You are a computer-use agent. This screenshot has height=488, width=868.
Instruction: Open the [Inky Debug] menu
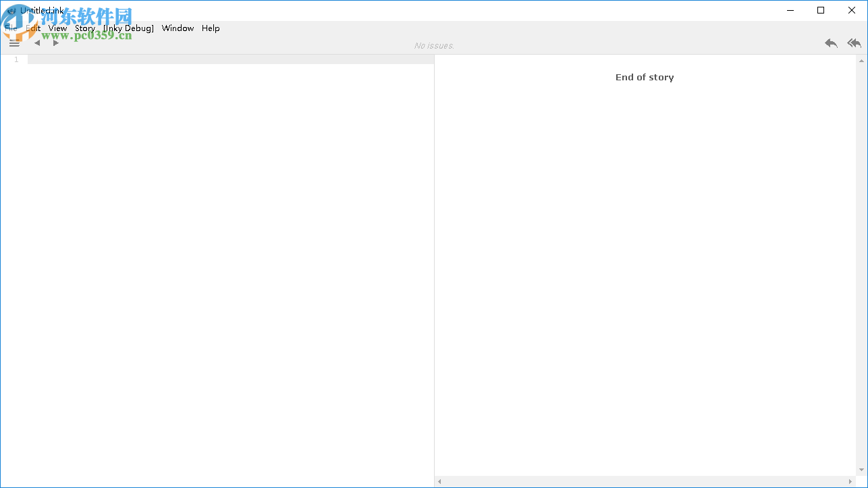pos(128,28)
